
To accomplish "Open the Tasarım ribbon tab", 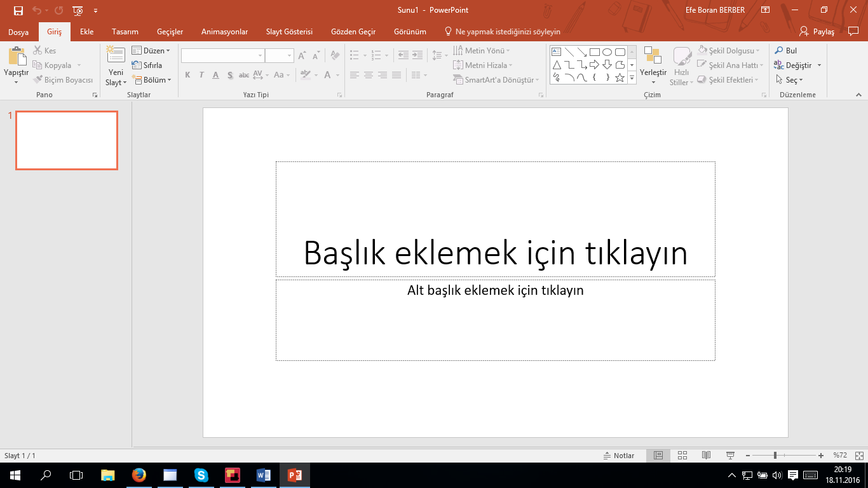I will tap(125, 32).
